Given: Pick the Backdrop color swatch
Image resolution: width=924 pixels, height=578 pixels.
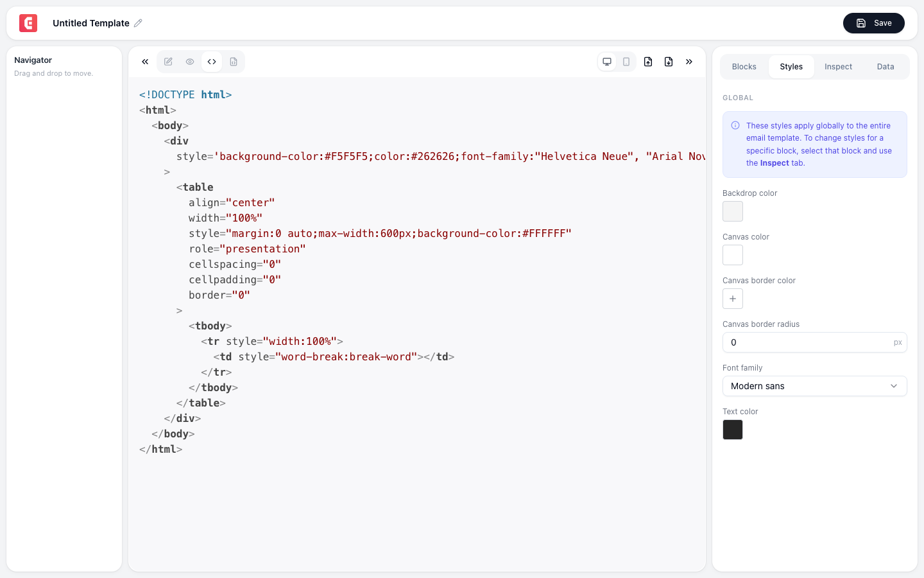Looking at the screenshot, I should 733,211.
